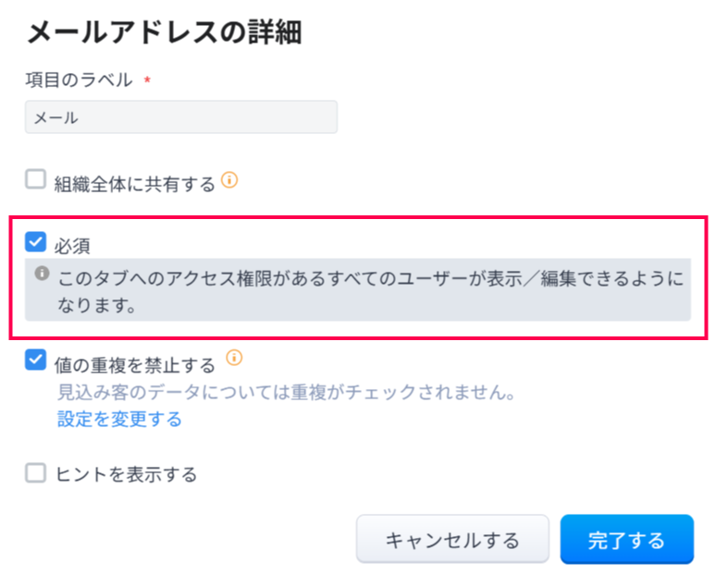Open the 設定を変更する link

[x=119, y=420]
